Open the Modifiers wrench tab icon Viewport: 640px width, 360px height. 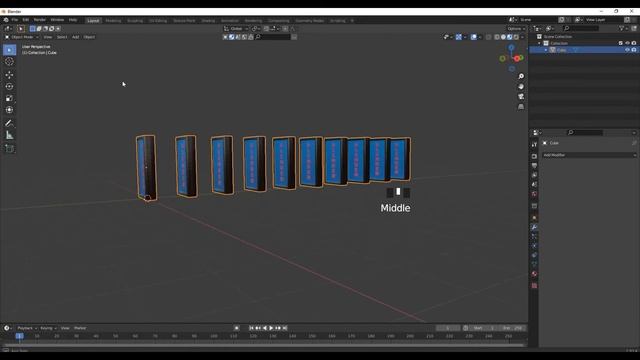tap(534, 227)
